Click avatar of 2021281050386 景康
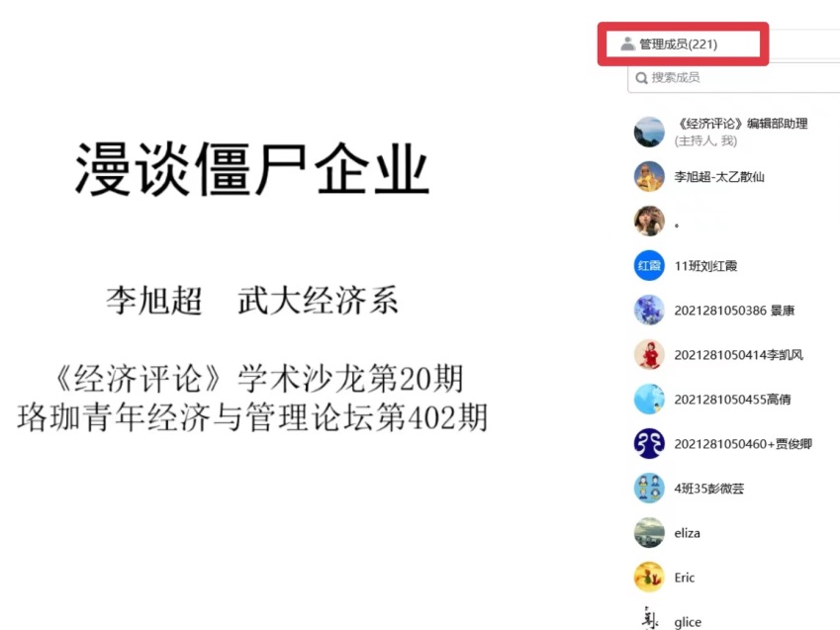840x630 pixels. point(649,310)
